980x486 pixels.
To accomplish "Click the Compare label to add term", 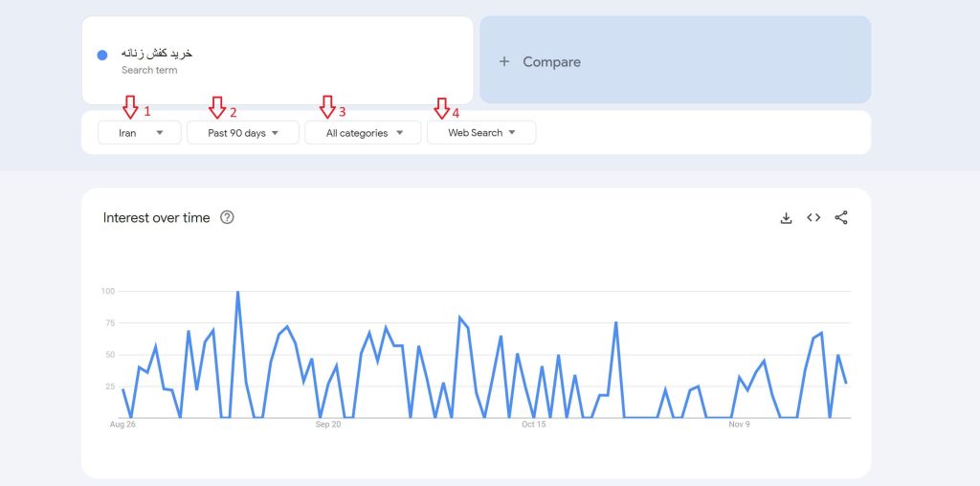I will 551,62.
